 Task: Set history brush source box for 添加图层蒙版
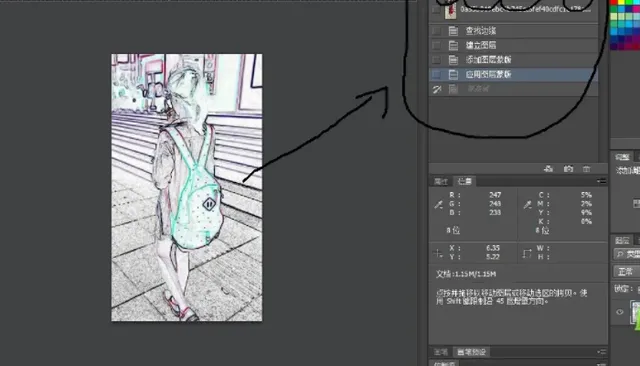[x=436, y=60]
